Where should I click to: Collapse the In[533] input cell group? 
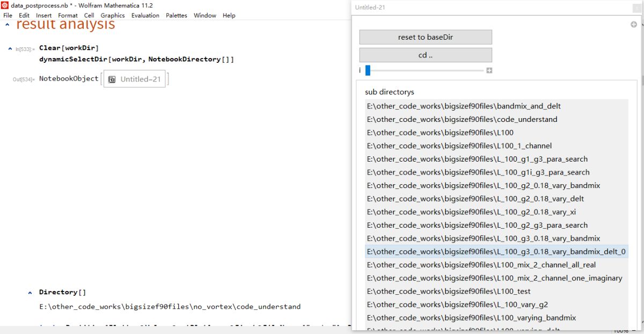click(x=10, y=49)
